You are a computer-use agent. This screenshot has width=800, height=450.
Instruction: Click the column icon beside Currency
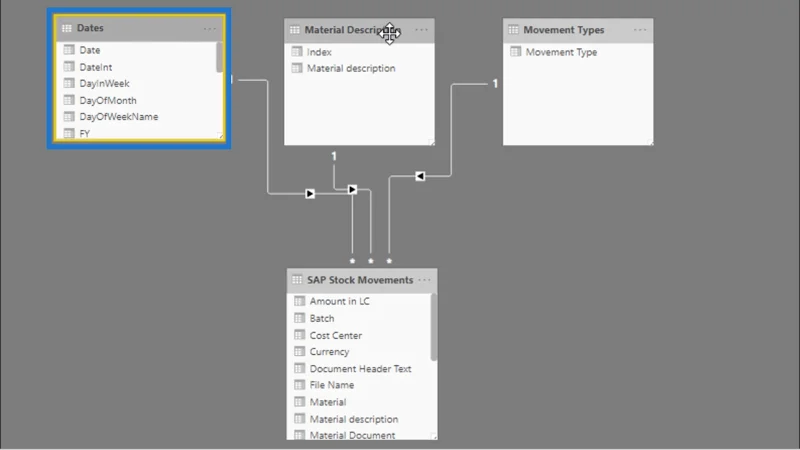click(x=299, y=352)
